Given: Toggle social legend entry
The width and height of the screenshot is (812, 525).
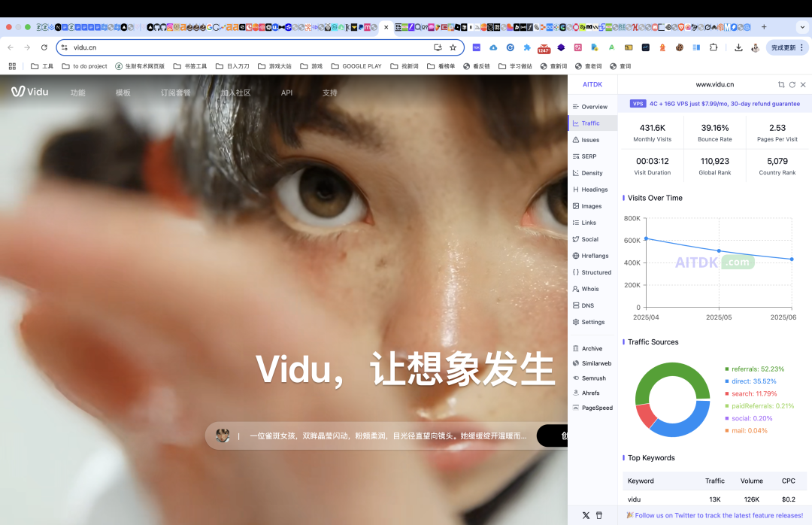Looking at the screenshot, I should coord(748,419).
